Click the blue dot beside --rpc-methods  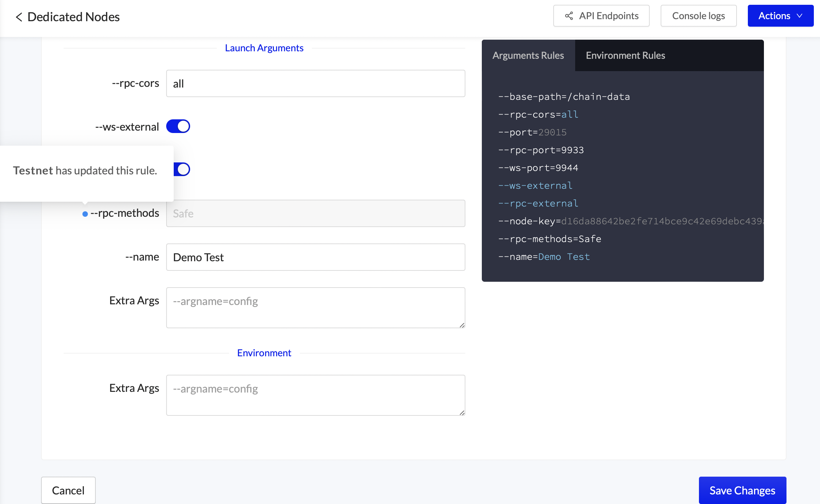85,214
